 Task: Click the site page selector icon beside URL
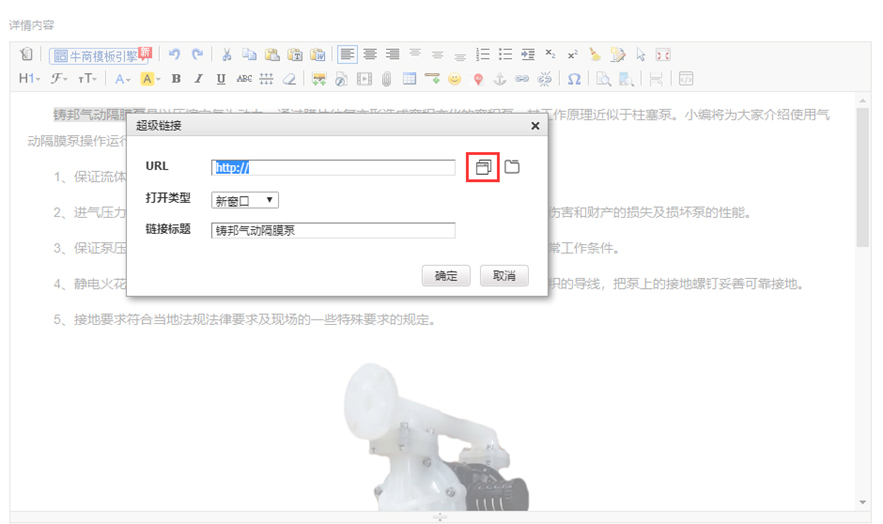click(x=483, y=167)
